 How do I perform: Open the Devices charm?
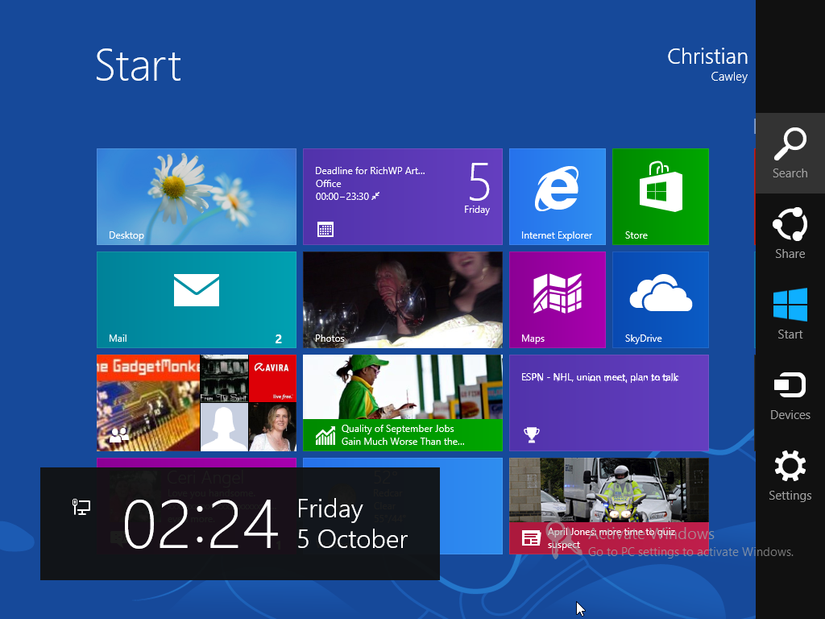pos(790,395)
